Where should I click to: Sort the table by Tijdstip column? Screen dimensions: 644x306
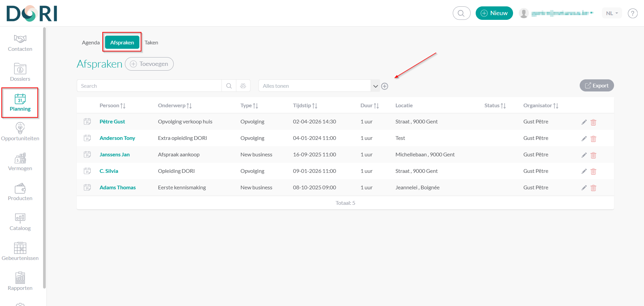305,106
